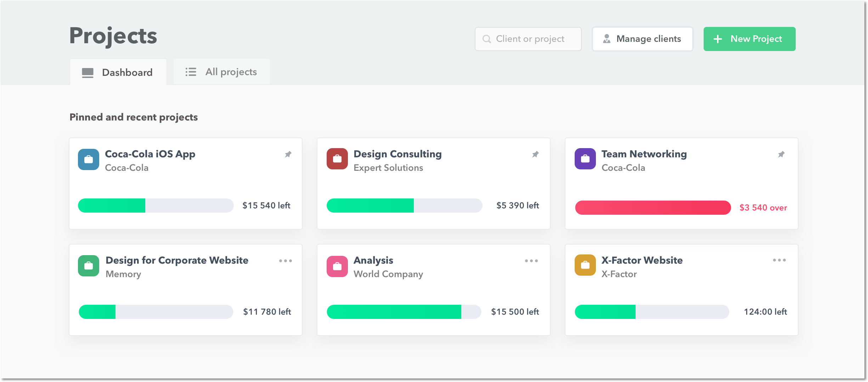Open the Analysis project title

(x=373, y=260)
